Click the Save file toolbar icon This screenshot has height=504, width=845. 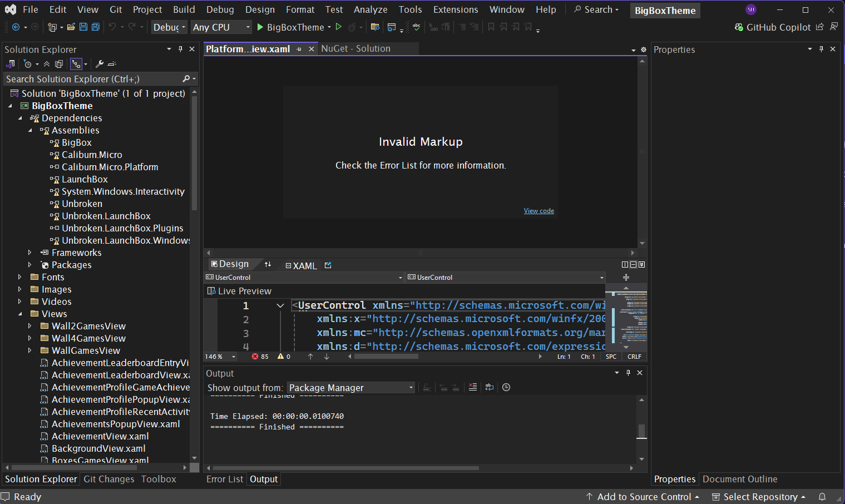click(x=83, y=27)
